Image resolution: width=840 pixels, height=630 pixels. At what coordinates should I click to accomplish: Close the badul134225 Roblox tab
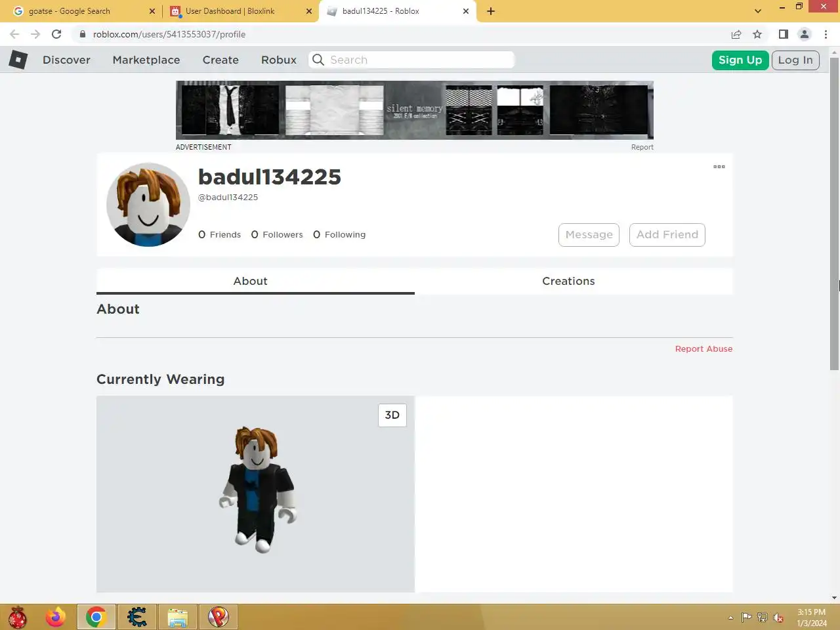pyautogui.click(x=466, y=11)
